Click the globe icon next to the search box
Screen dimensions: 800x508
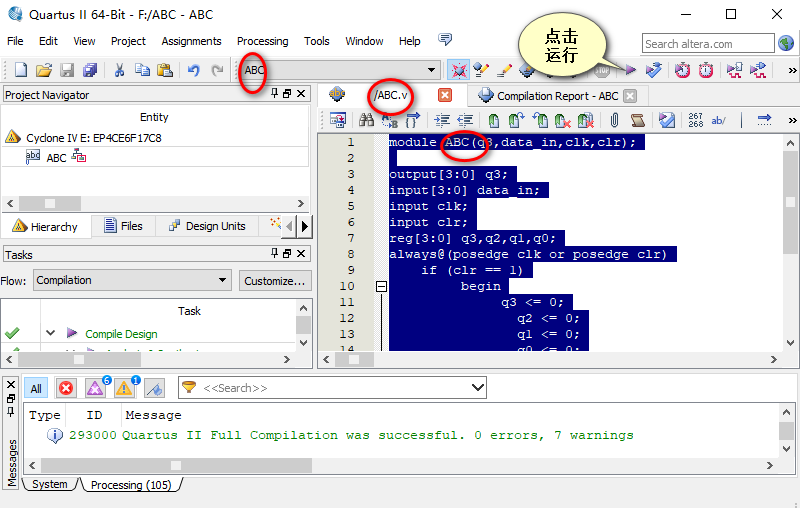(786, 43)
